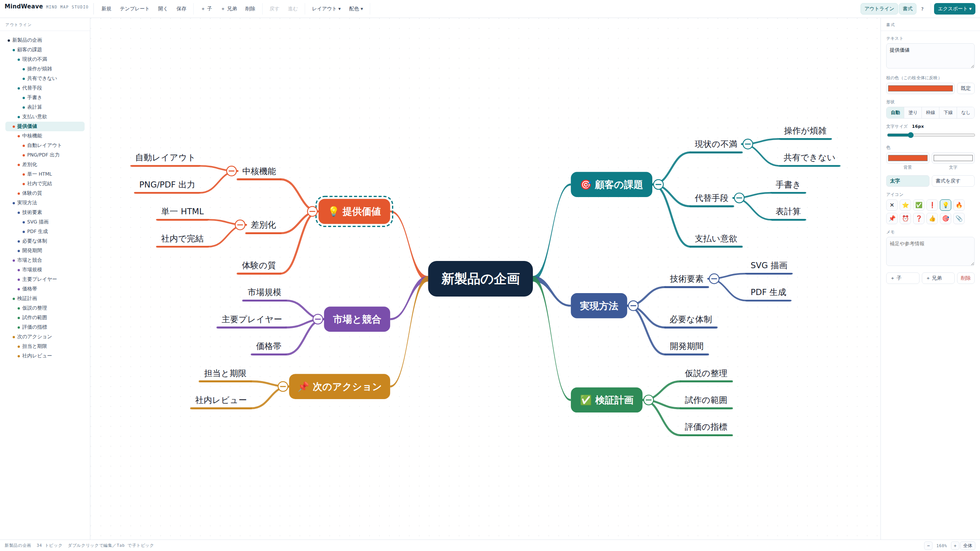Open the エクスポート dropdown

[x=955, y=9]
